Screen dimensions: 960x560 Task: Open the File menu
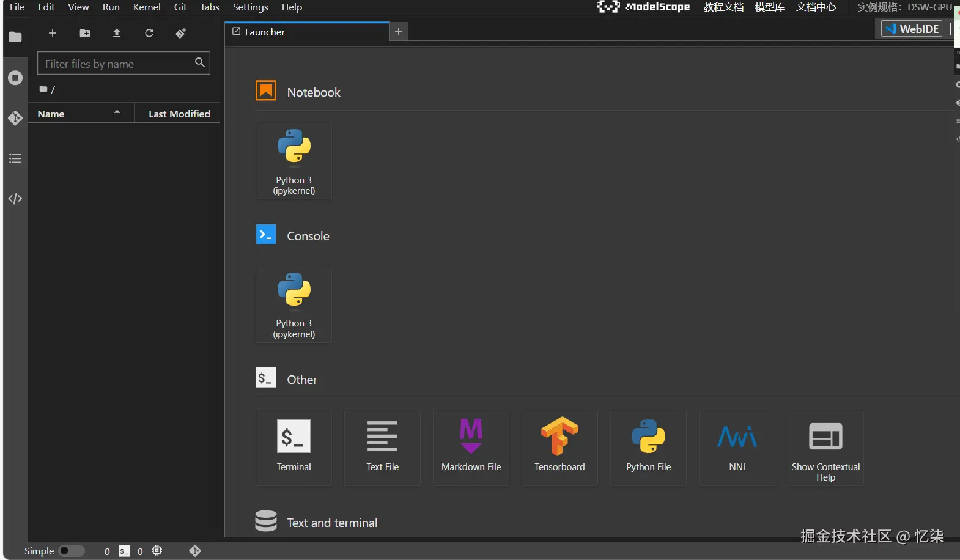pyautogui.click(x=17, y=7)
